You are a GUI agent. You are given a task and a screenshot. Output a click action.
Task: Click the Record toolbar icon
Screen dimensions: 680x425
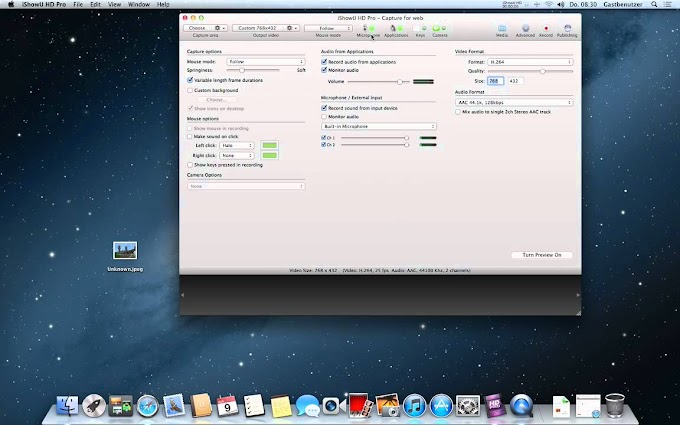click(x=546, y=29)
